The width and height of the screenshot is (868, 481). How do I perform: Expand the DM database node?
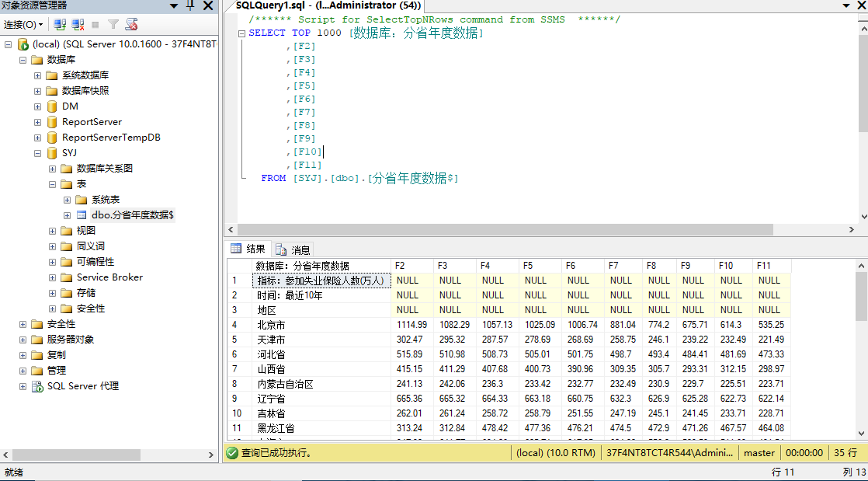click(37, 106)
